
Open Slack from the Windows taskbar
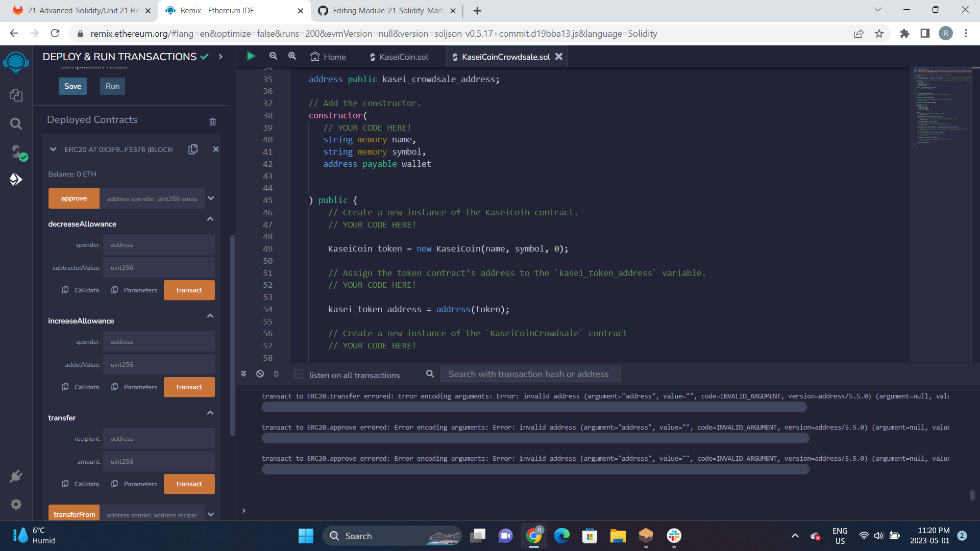[674, 536]
